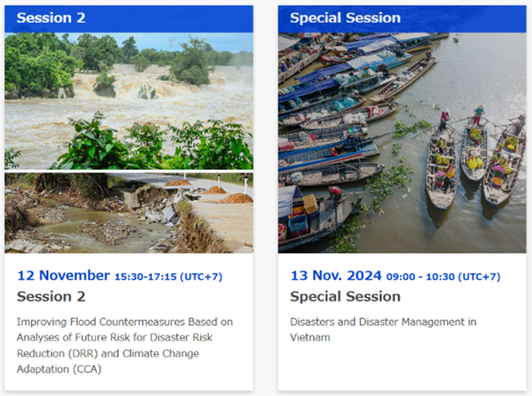Click the blue Special Session header banner
Screen dimensions: 532x396
pos(402,19)
